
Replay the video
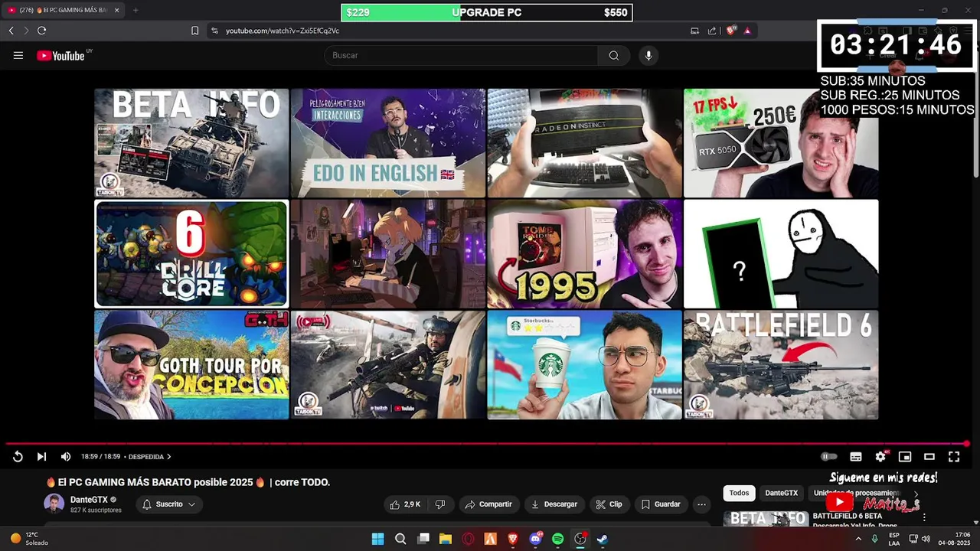[18, 457]
